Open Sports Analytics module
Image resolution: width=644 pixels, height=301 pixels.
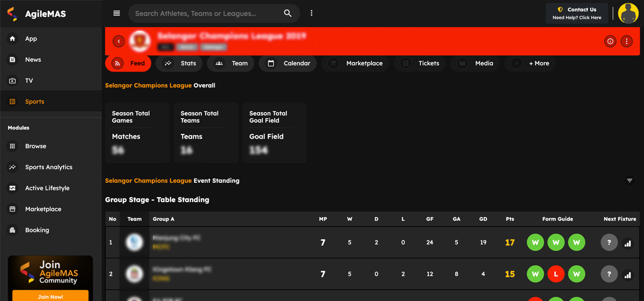point(51,167)
